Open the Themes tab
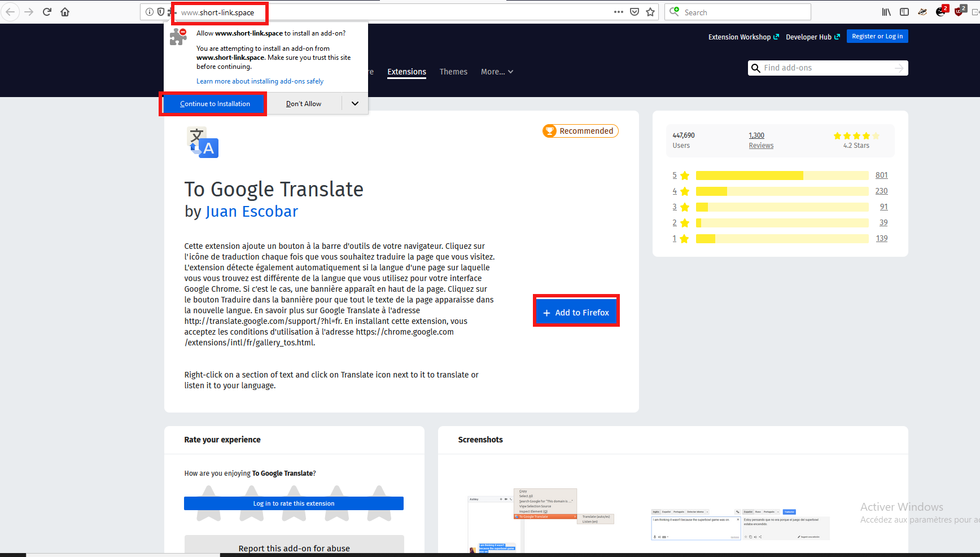Viewport: 980px width, 557px height. point(453,72)
